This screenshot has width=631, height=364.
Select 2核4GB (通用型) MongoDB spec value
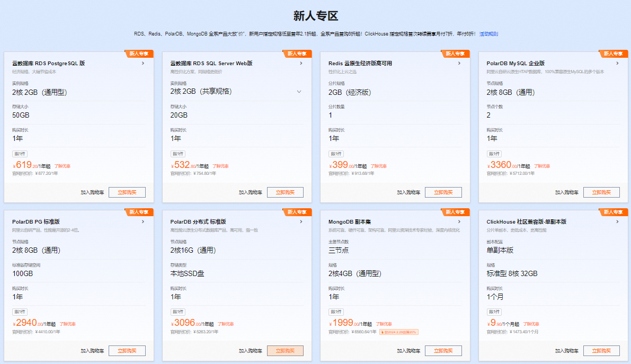355,273
